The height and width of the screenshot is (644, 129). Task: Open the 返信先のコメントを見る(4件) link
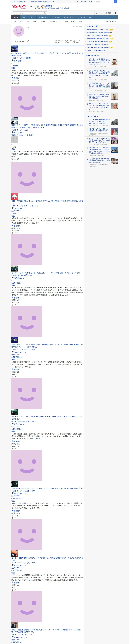pyautogui.click(x=23, y=135)
